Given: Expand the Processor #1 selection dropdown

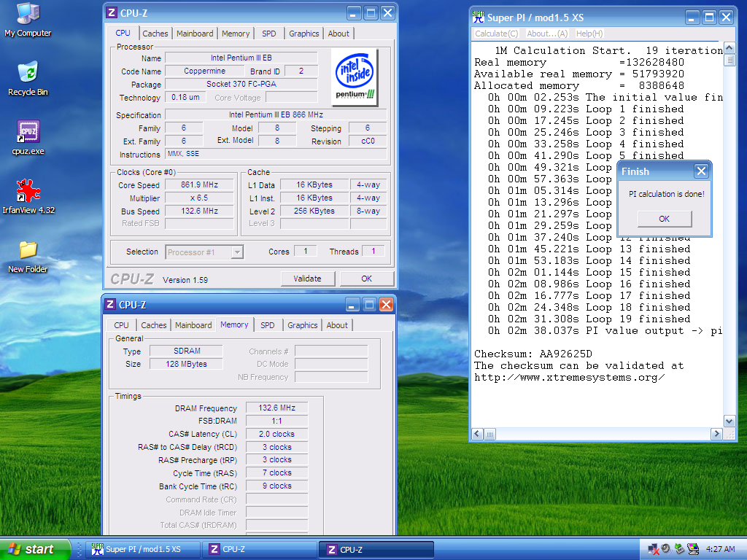Looking at the screenshot, I should coord(237,252).
